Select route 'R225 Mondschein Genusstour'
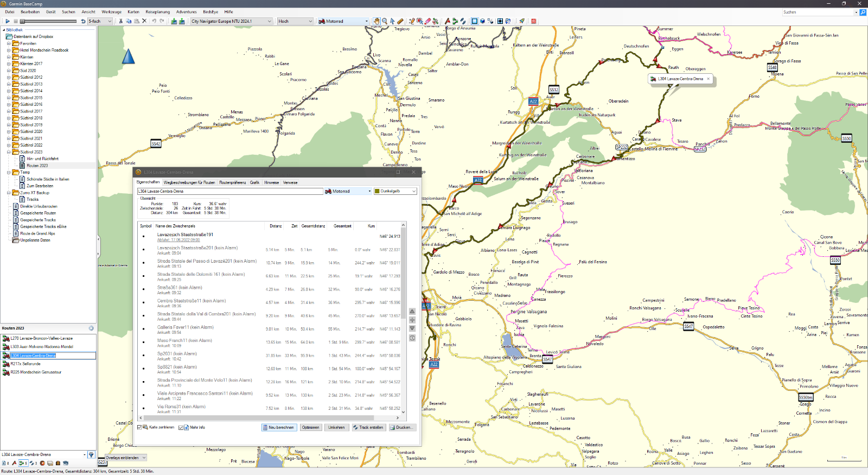 (36, 372)
